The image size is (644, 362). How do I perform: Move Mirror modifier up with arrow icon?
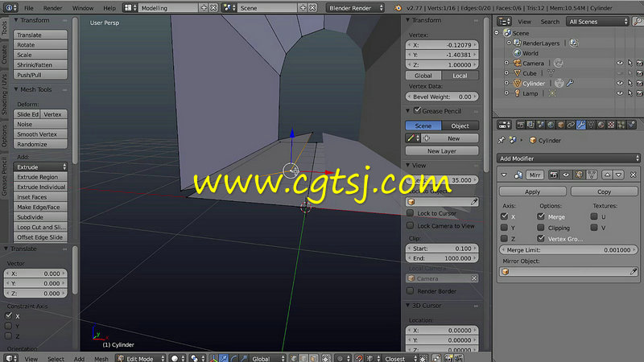607,175
